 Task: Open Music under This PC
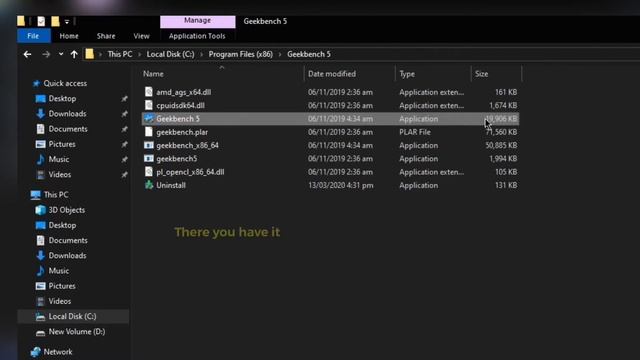click(x=58, y=271)
